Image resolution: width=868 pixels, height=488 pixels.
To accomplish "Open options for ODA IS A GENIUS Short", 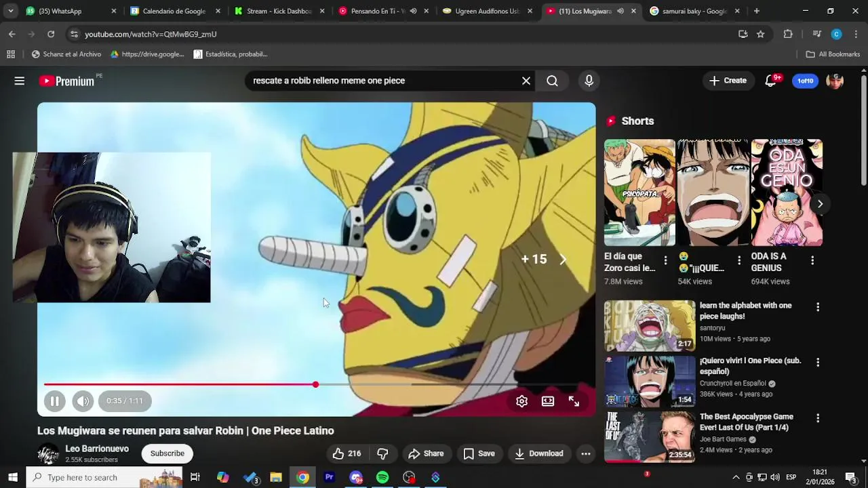I will [812, 260].
